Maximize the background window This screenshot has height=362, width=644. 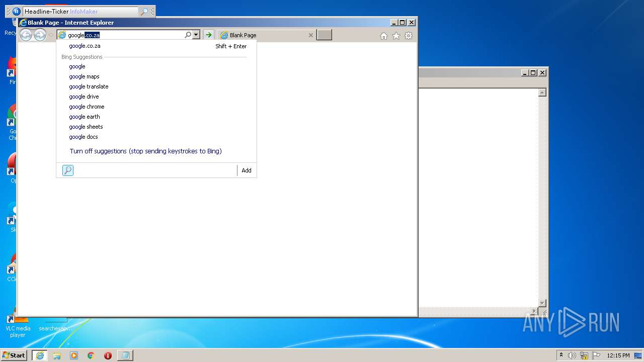click(533, 73)
